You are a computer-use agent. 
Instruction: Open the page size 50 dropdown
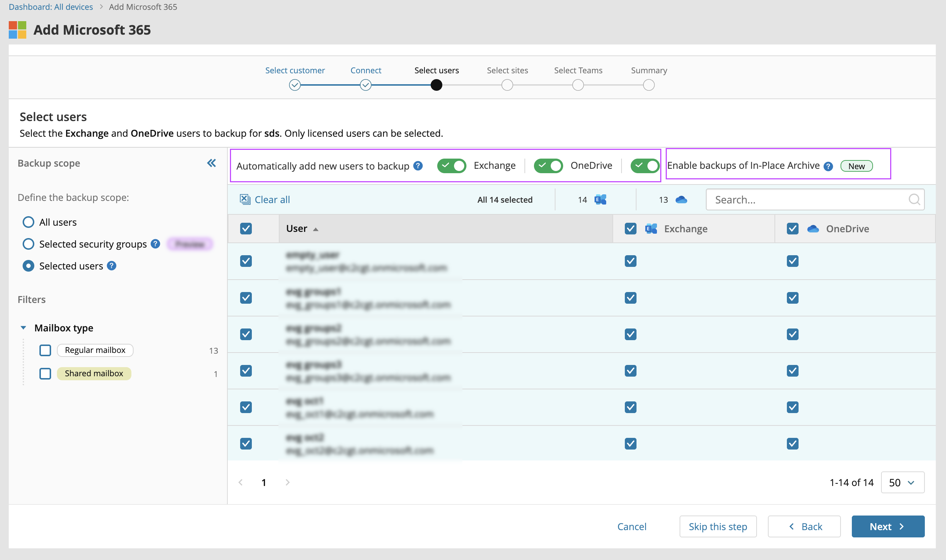coord(902,482)
